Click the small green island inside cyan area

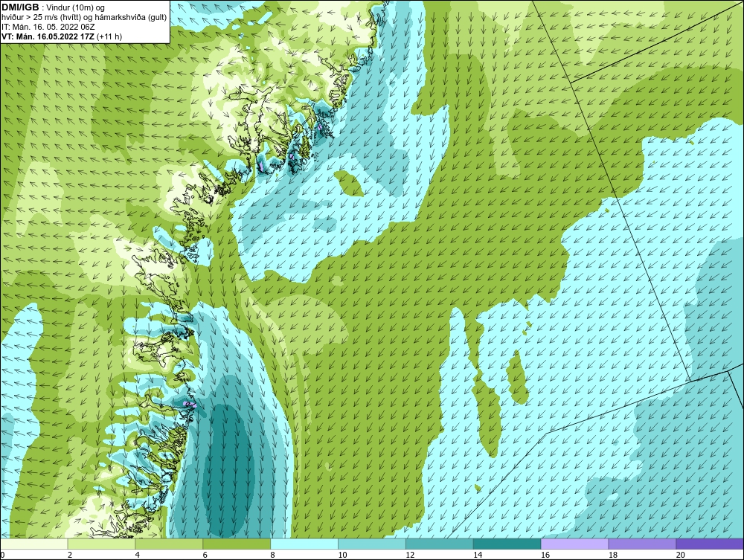pos(349,184)
